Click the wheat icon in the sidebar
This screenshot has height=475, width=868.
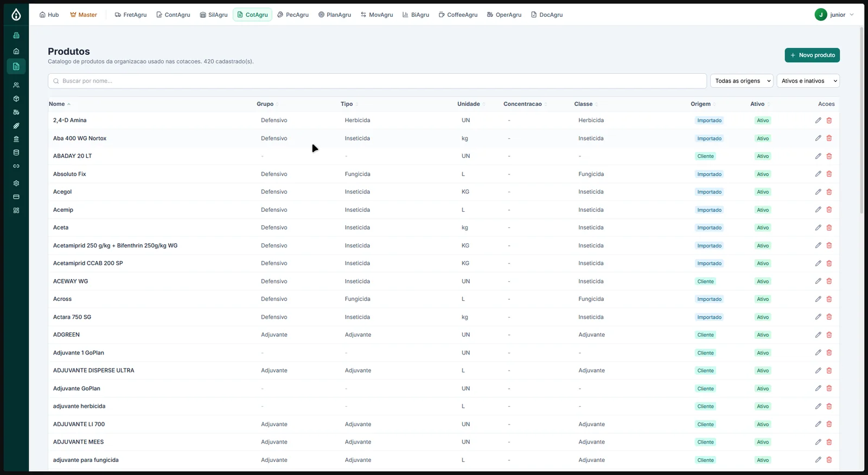[x=16, y=125]
